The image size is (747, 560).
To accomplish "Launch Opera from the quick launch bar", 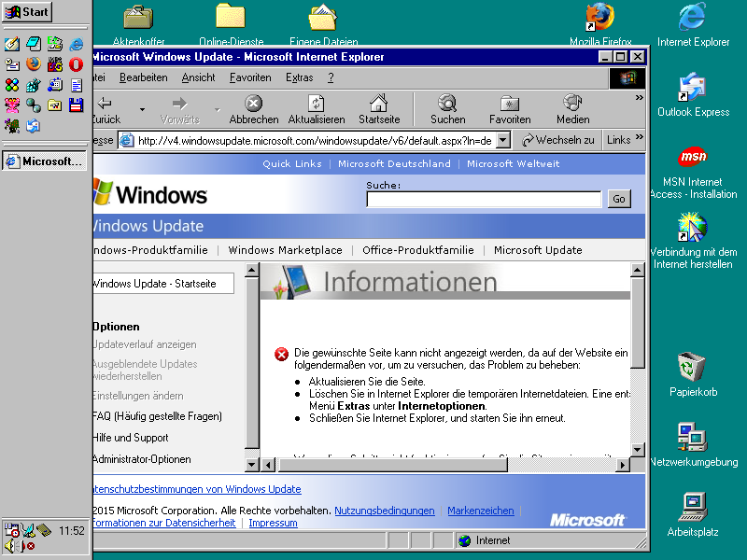I will 76,63.
